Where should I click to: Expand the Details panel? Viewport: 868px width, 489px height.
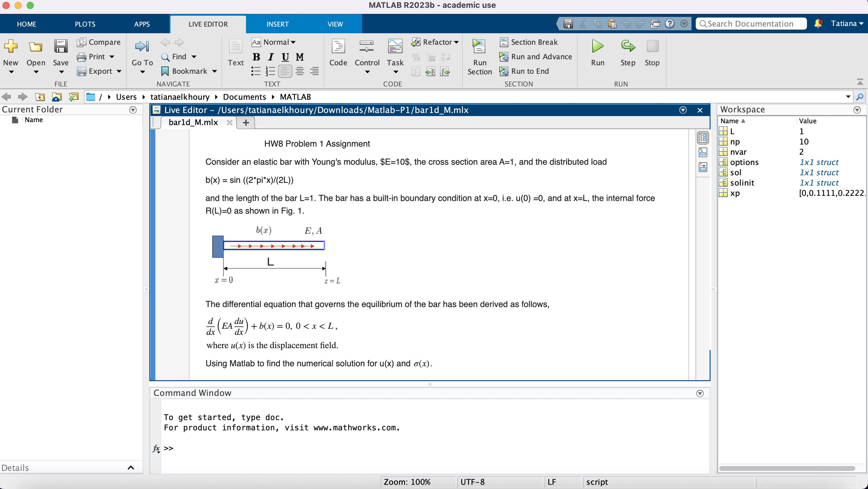(131, 468)
